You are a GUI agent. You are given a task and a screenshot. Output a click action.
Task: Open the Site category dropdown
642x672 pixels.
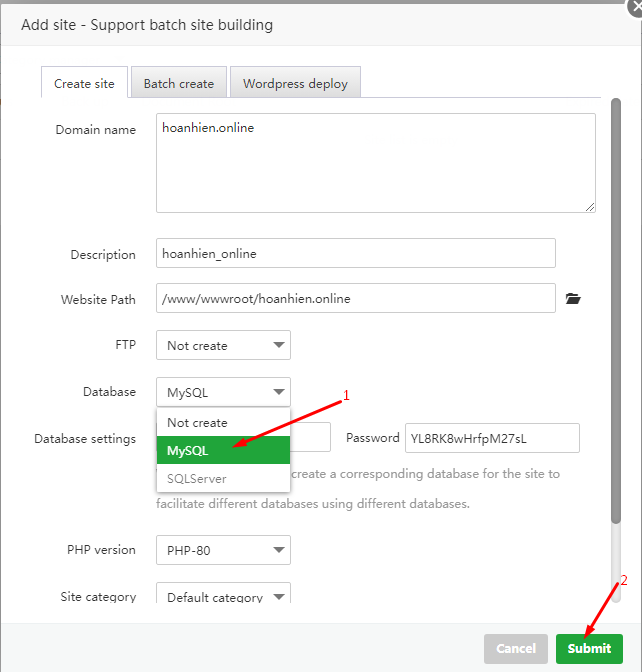[x=223, y=594]
